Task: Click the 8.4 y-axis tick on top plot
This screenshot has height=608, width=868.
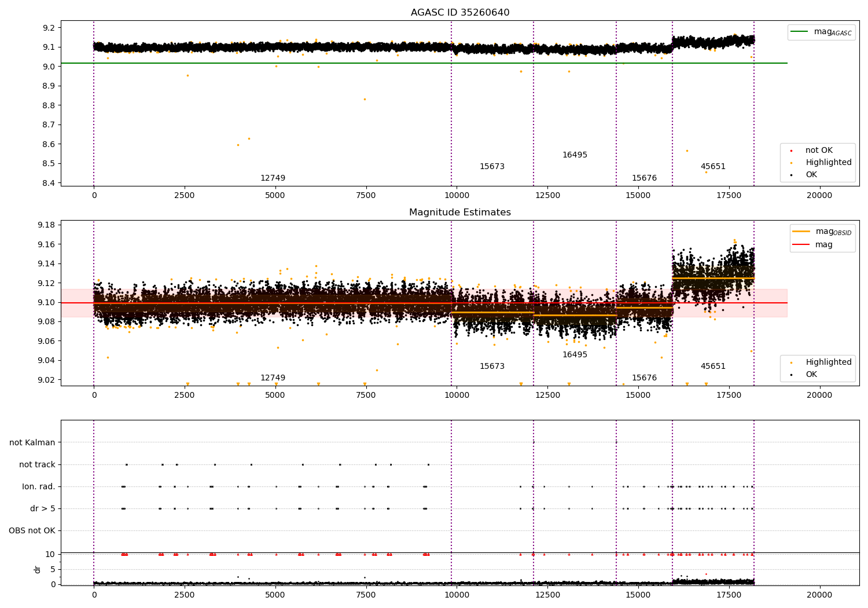Action: pyautogui.click(x=49, y=183)
